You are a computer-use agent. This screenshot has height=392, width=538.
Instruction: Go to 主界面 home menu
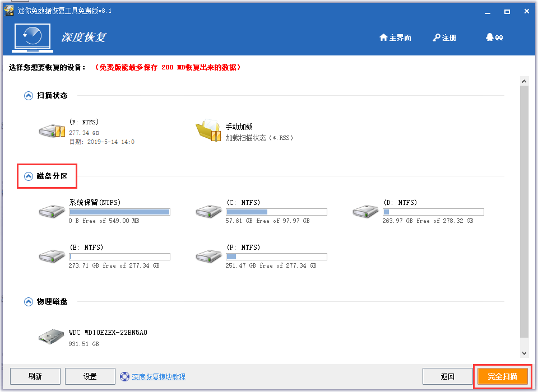tap(395, 38)
